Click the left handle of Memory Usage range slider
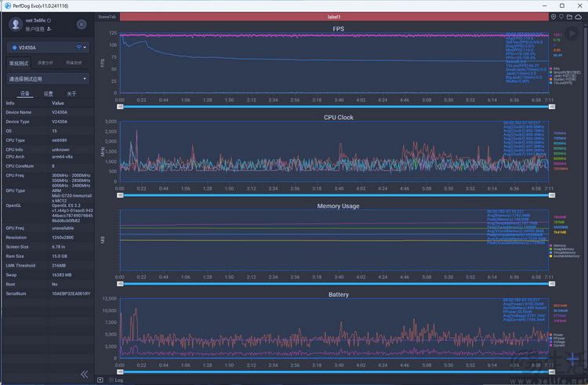 pos(120,284)
